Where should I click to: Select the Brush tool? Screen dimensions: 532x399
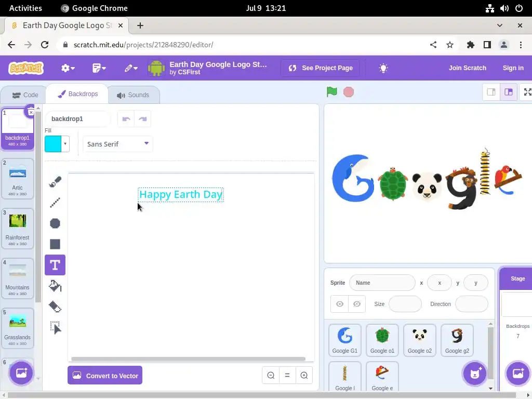click(x=55, y=182)
